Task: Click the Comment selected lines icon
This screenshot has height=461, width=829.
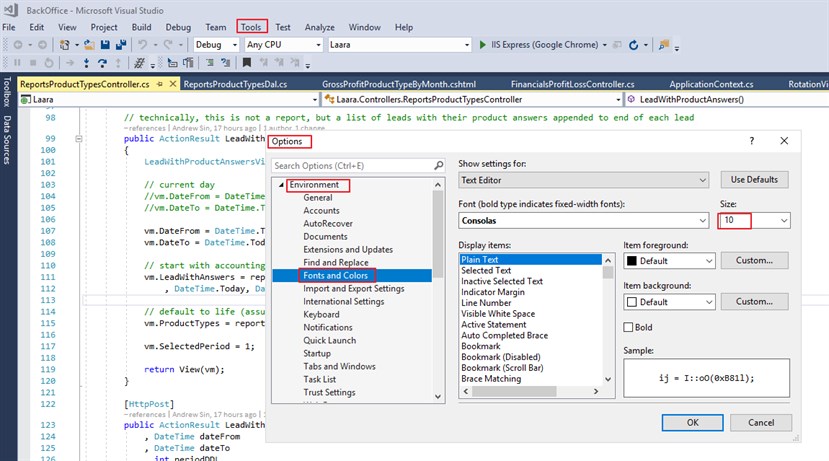Action: tap(210, 63)
